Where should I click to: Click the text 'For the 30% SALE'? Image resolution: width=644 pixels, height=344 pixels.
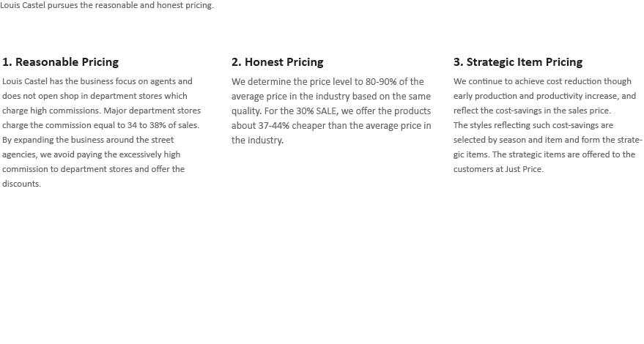(300, 111)
